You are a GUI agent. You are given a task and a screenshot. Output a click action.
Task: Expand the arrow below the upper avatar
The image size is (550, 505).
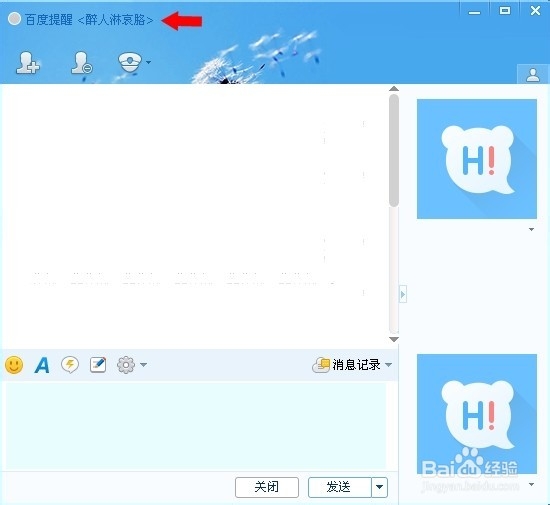(531, 229)
